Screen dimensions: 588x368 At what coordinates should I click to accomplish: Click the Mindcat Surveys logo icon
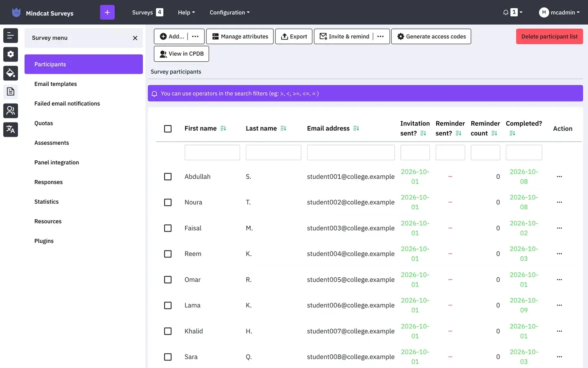click(16, 12)
